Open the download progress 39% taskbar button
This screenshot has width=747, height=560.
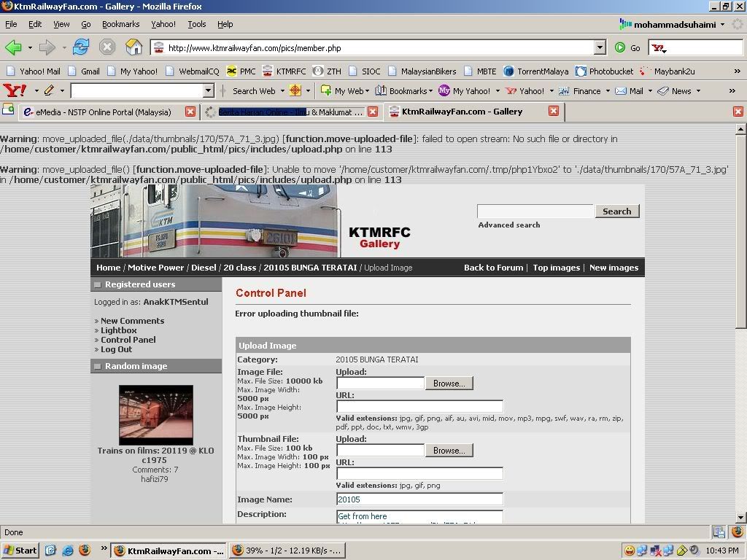click(287, 551)
